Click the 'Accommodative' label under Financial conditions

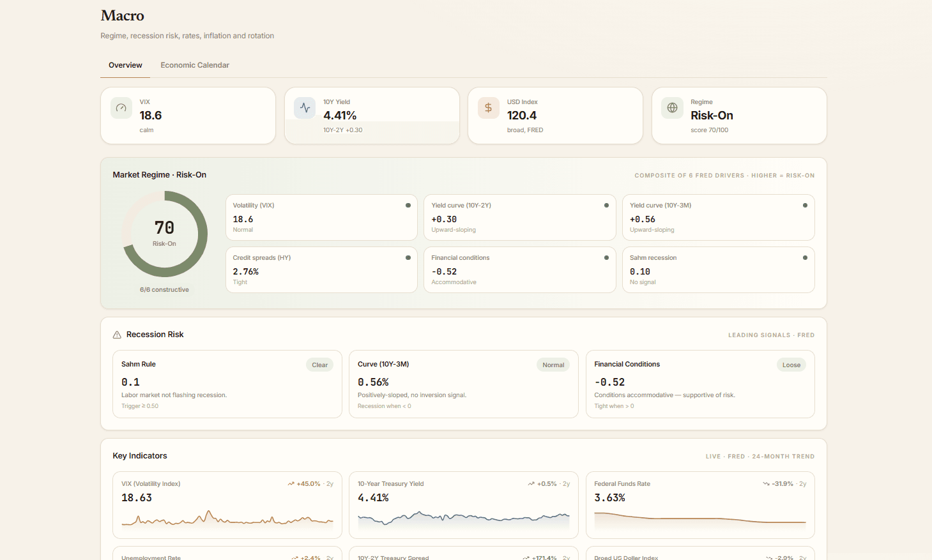coord(454,282)
